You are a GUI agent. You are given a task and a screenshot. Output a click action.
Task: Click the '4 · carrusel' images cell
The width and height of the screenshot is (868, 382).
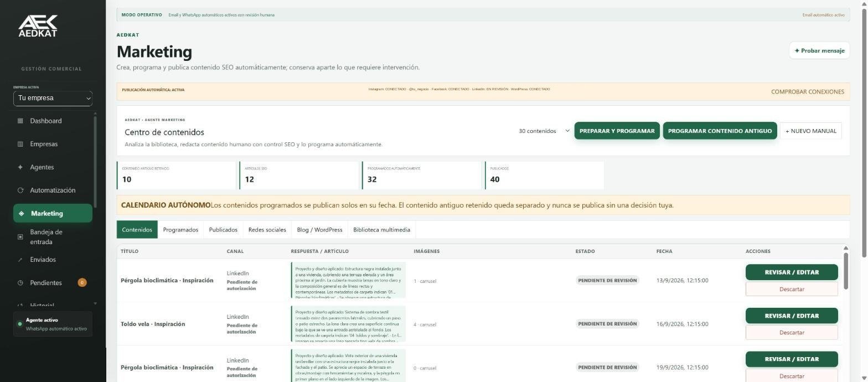(425, 324)
